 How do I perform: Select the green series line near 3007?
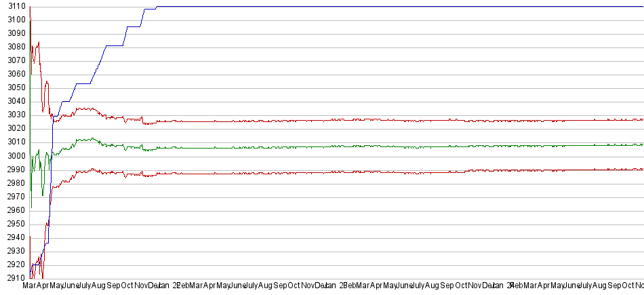coord(407,146)
